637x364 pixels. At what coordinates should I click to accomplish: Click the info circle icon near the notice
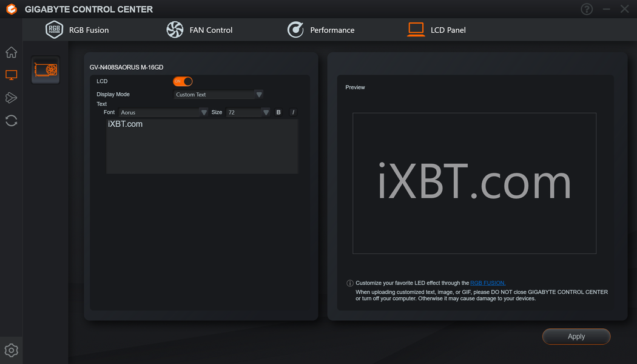point(350,283)
